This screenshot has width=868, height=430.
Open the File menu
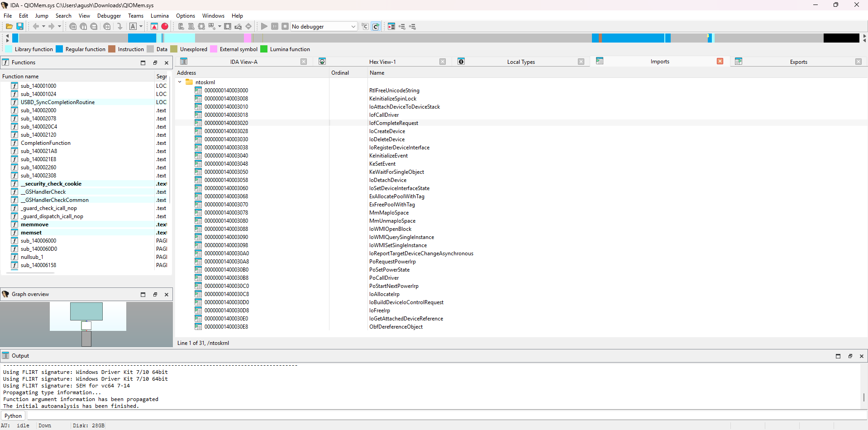[8, 16]
